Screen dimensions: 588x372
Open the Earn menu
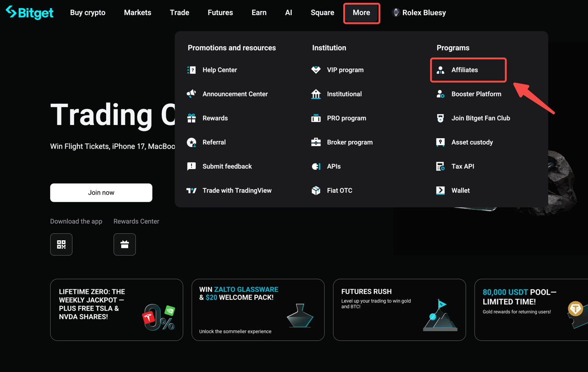(x=259, y=12)
